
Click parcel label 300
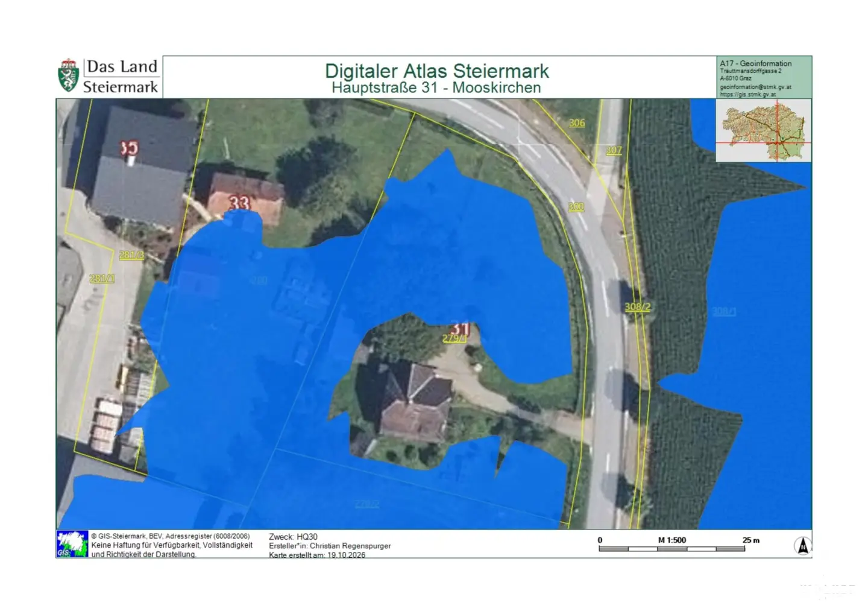tap(576, 206)
